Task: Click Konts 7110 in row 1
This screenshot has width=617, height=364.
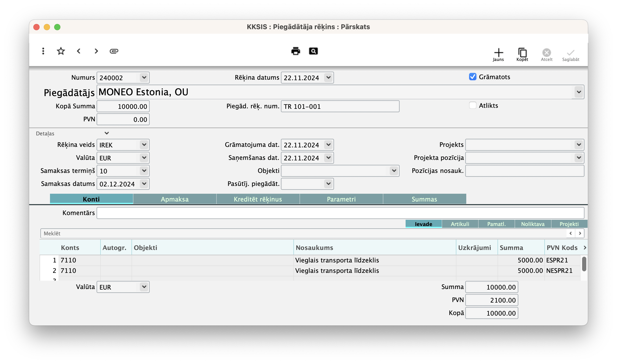Action: click(80, 260)
